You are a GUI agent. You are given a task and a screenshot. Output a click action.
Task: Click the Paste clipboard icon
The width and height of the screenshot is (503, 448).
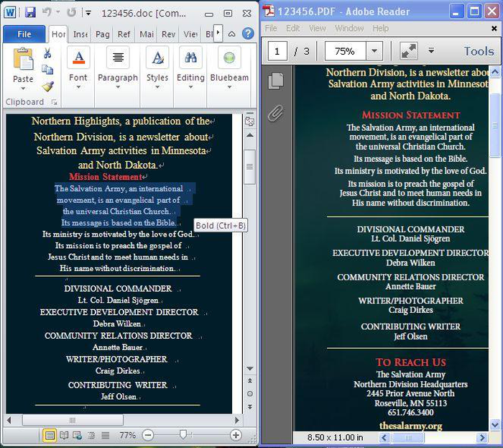(23, 59)
